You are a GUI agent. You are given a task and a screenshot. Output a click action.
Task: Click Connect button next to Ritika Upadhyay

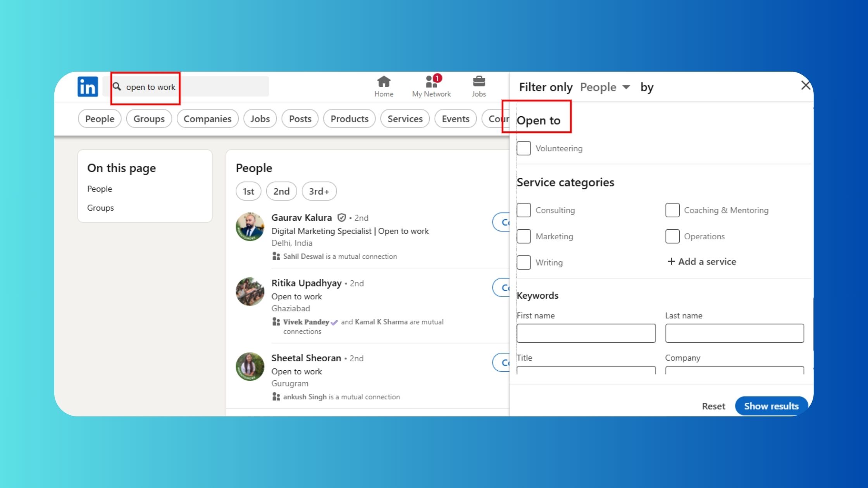pos(501,287)
